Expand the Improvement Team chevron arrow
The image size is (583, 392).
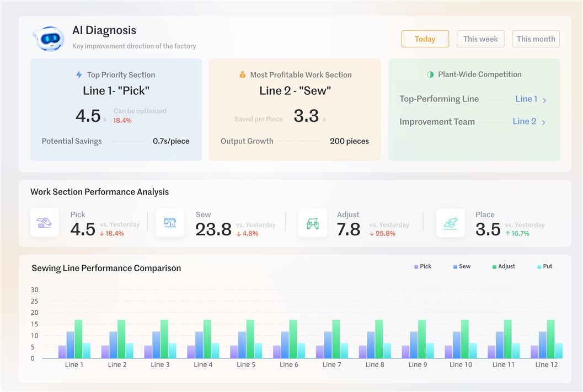coord(543,122)
